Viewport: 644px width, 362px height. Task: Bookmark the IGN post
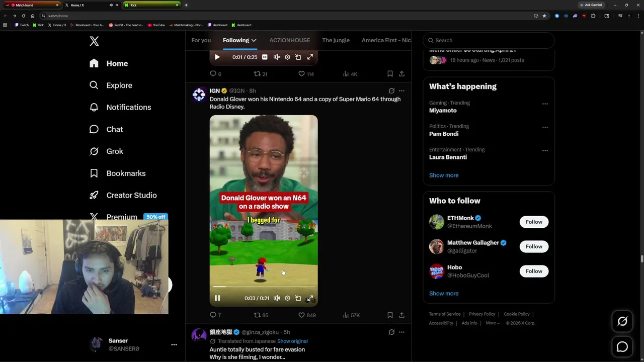pyautogui.click(x=390, y=315)
